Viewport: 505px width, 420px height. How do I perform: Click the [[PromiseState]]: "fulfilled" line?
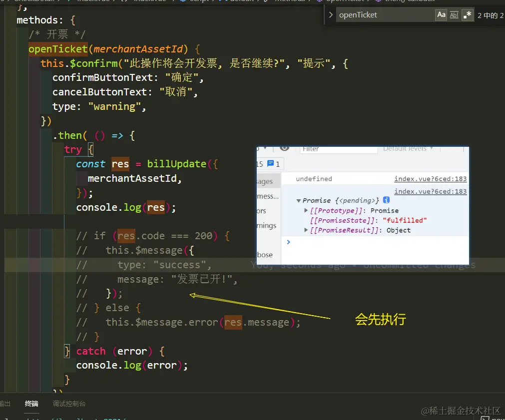click(368, 220)
